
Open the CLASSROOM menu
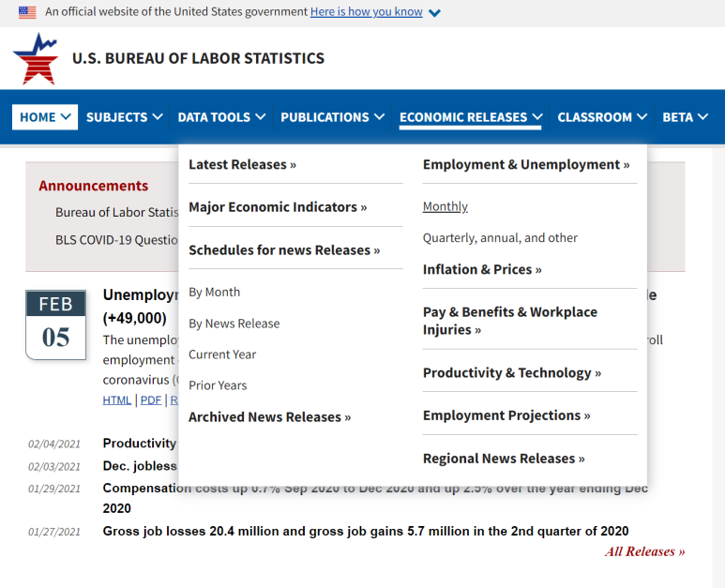602,117
